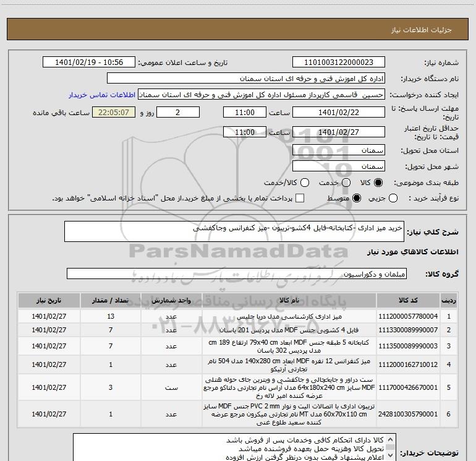Click the price validity date 1401/02/27
Screen dimensions: 476x461
(x=339, y=132)
